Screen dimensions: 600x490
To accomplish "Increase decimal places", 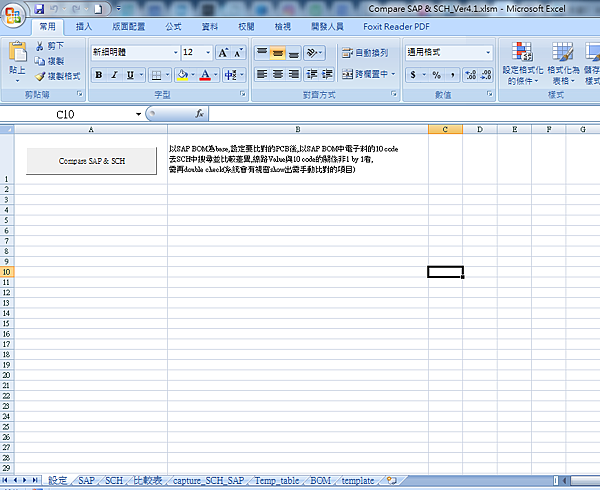I will 471,75.
